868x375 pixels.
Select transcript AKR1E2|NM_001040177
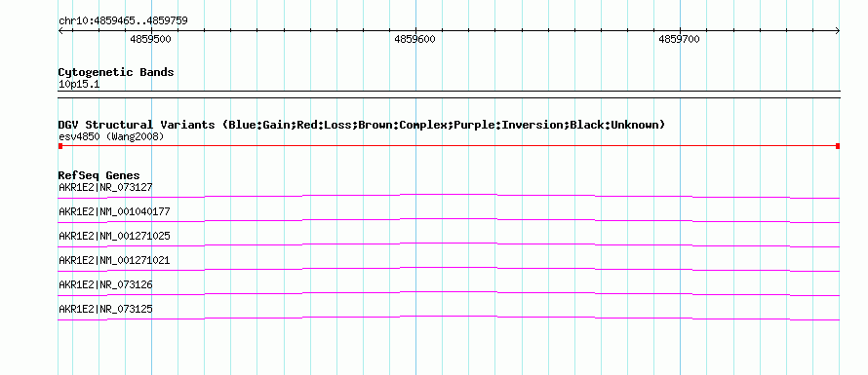tap(114, 211)
